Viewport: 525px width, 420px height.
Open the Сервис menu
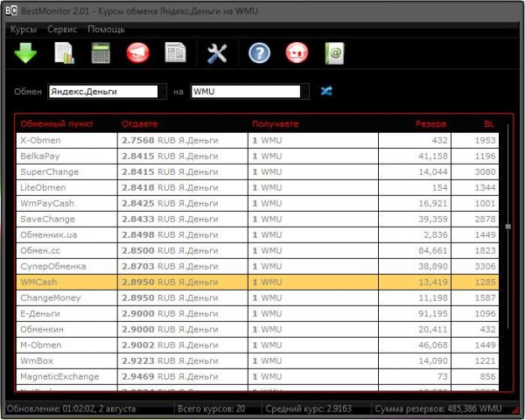pos(62,29)
